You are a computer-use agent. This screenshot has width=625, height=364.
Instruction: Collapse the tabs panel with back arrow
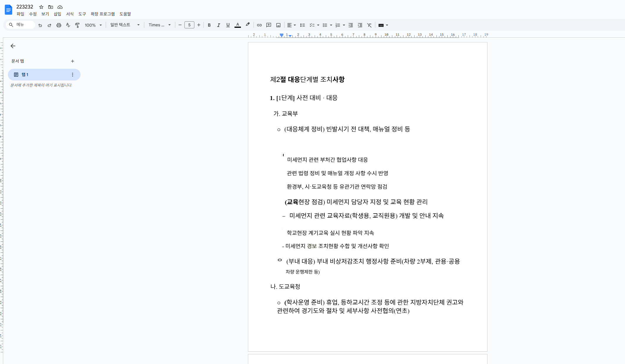coord(13,46)
